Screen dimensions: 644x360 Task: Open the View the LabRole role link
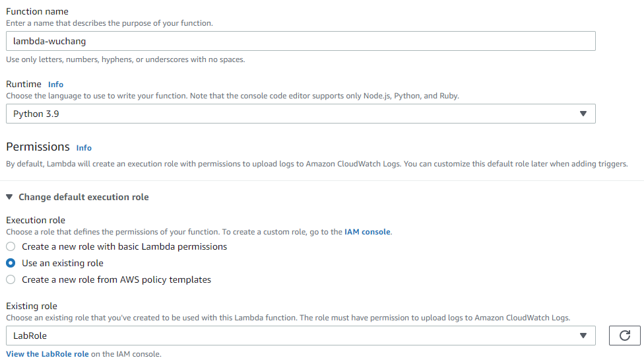coord(48,354)
